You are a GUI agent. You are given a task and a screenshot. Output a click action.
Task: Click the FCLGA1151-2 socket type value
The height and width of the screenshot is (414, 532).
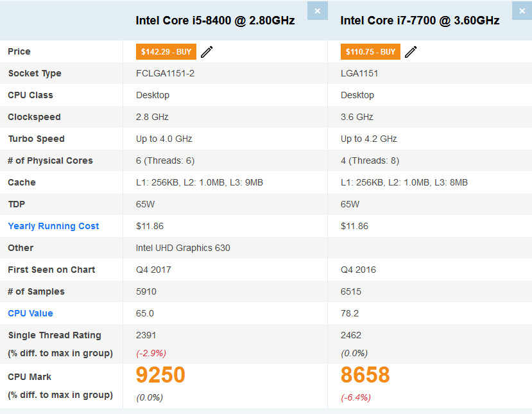pos(165,73)
